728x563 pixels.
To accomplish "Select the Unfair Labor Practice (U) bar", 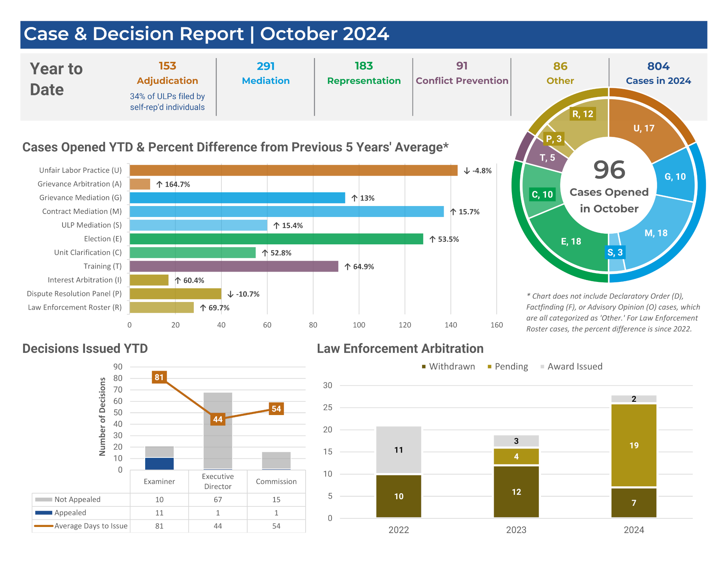I will point(293,170).
